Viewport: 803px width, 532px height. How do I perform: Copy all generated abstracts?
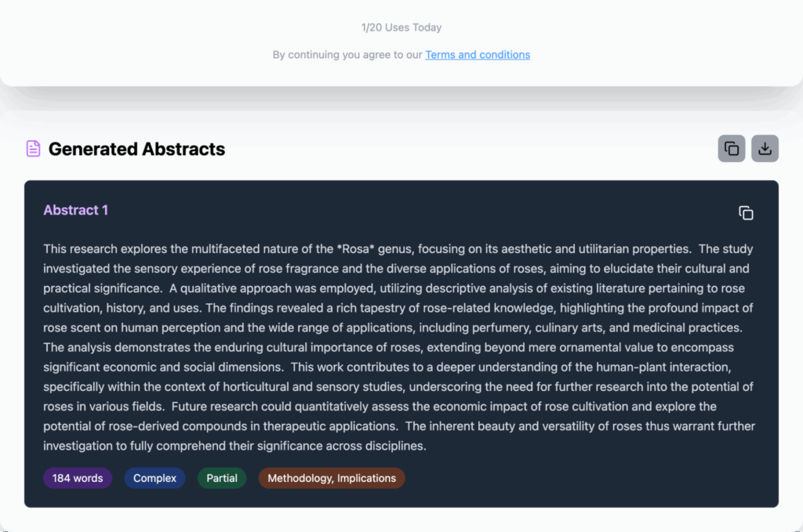click(x=731, y=149)
